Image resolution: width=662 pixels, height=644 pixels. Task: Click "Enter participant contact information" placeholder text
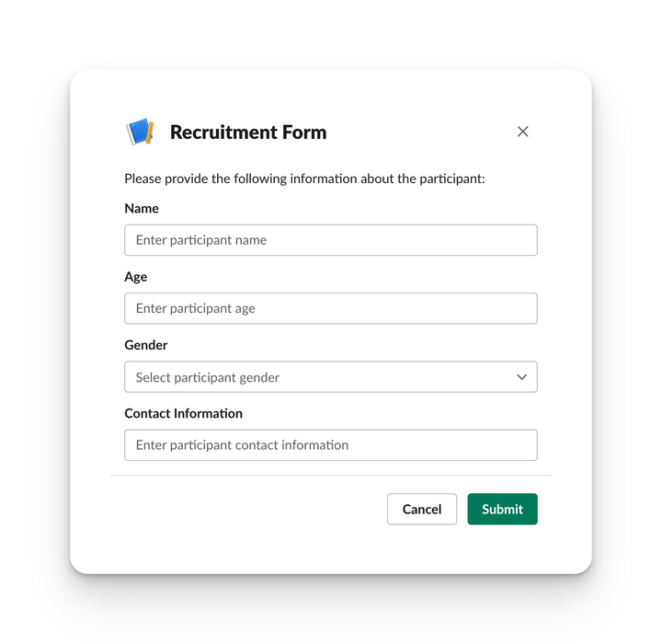point(242,445)
